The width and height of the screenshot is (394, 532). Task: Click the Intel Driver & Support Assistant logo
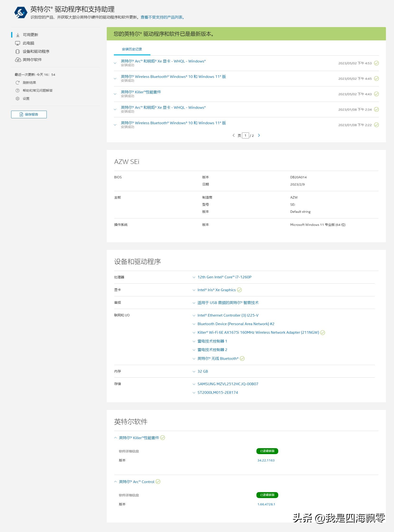pos(21,12)
